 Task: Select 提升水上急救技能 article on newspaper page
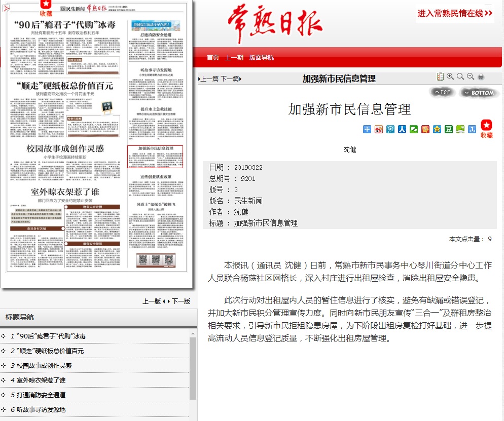tap(156, 123)
